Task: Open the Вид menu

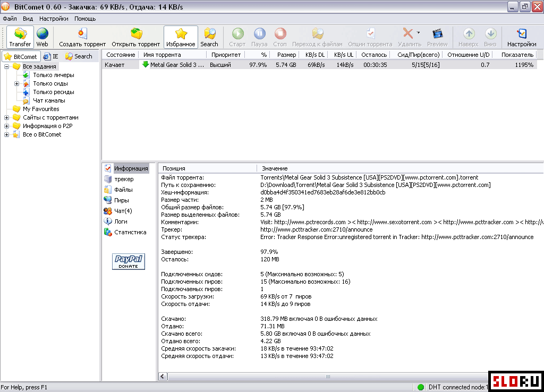Action: tap(28, 19)
